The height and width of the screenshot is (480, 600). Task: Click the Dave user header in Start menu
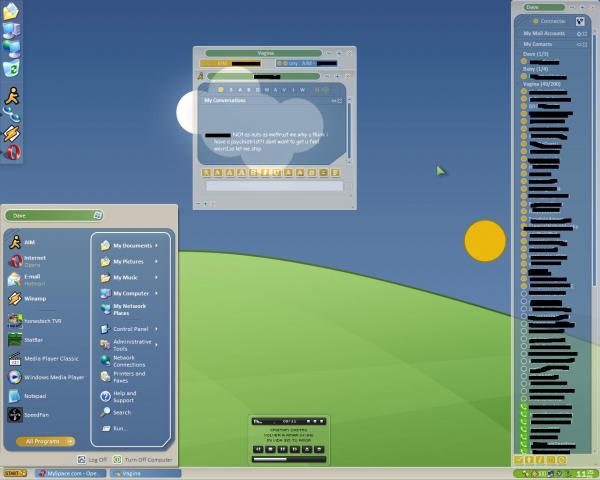tap(54, 216)
